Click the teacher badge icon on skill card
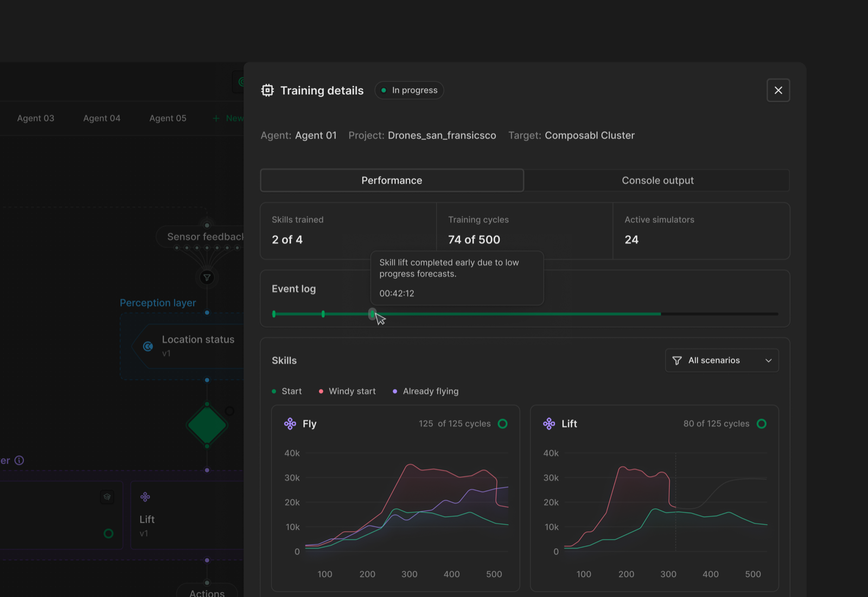The image size is (868, 597). (107, 497)
